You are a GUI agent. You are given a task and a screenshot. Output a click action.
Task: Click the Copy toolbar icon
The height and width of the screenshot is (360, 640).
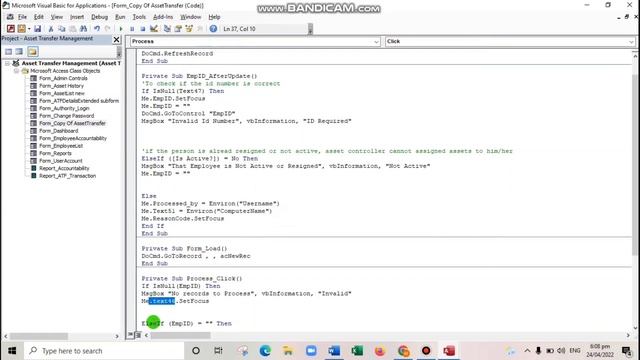click(x=62, y=29)
